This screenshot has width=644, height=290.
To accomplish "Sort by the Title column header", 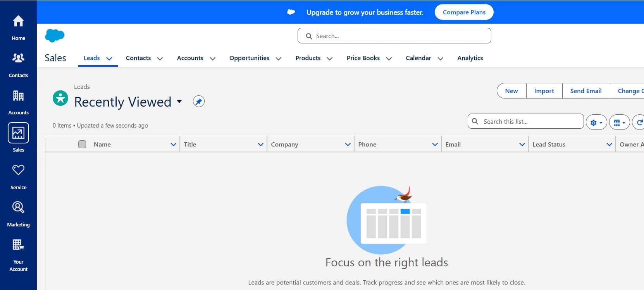I will point(190,144).
